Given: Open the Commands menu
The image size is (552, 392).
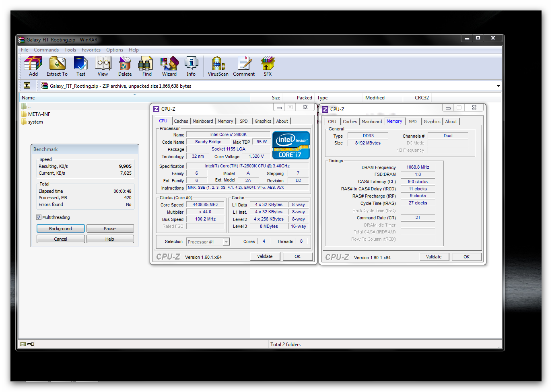Looking at the screenshot, I should click(x=46, y=50).
